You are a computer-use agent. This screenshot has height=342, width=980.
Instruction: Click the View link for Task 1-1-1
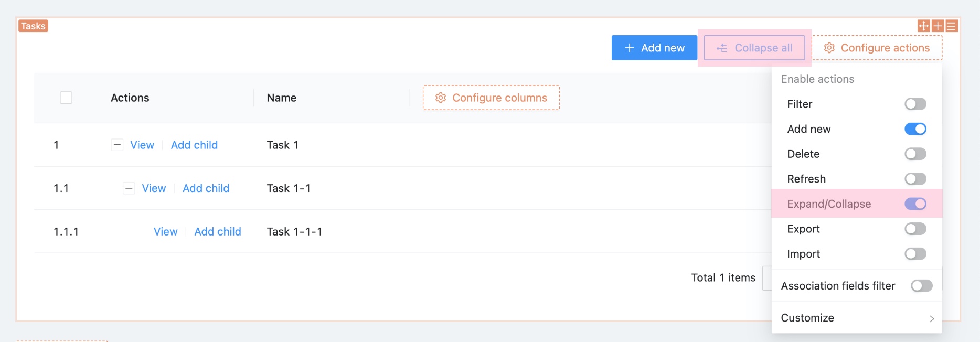tap(165, 232)
